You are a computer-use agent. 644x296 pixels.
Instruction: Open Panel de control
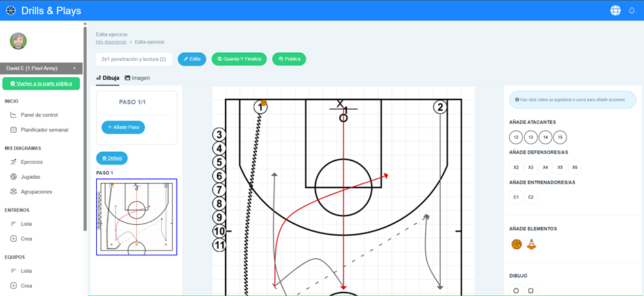tap(39, 115)
